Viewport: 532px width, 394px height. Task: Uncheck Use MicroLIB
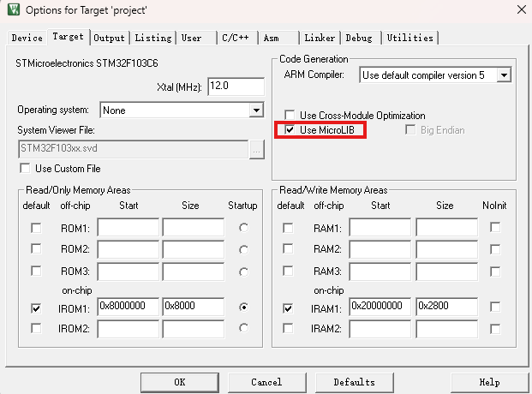[x=290, y=129]
